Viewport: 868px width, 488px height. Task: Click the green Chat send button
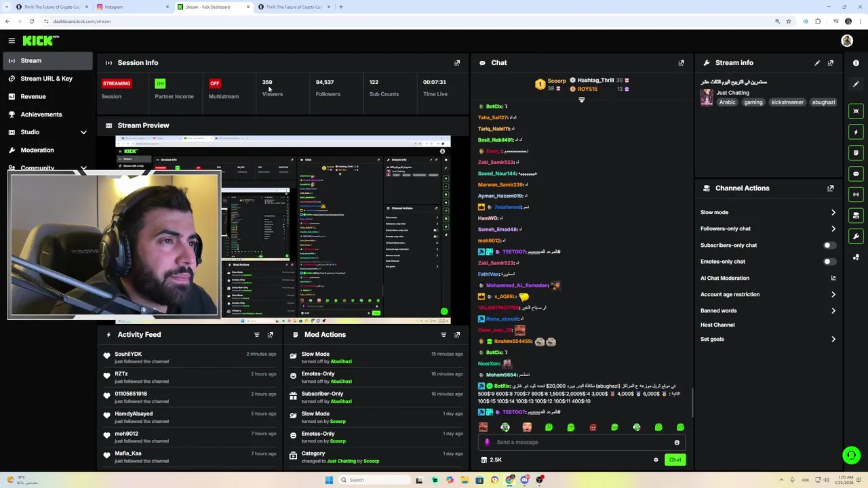[x=675, y=460]
